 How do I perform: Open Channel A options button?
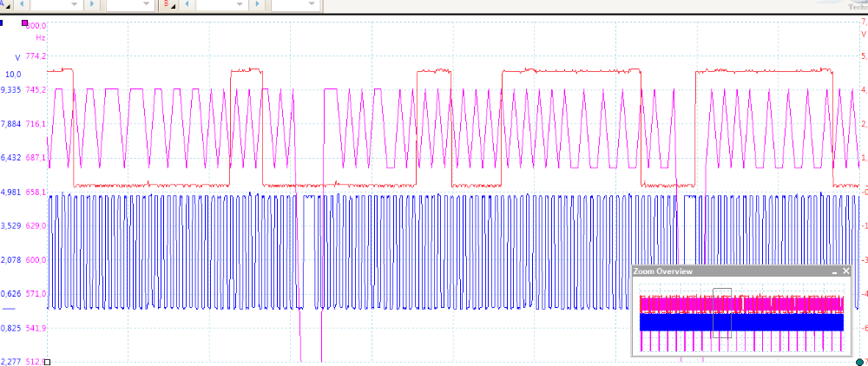pyautogui.click(x=6, y=5)
